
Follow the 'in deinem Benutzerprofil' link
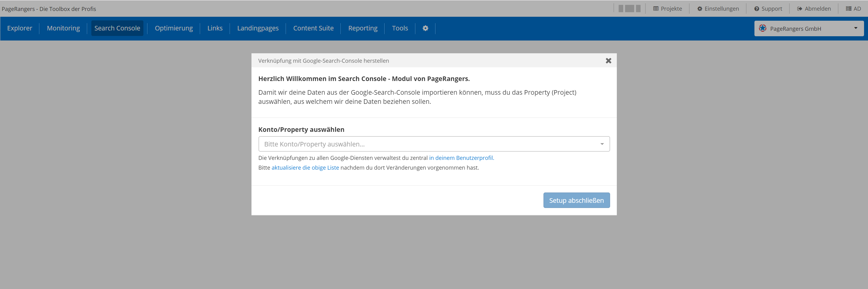pyautogui.click(x=461, y=158)
